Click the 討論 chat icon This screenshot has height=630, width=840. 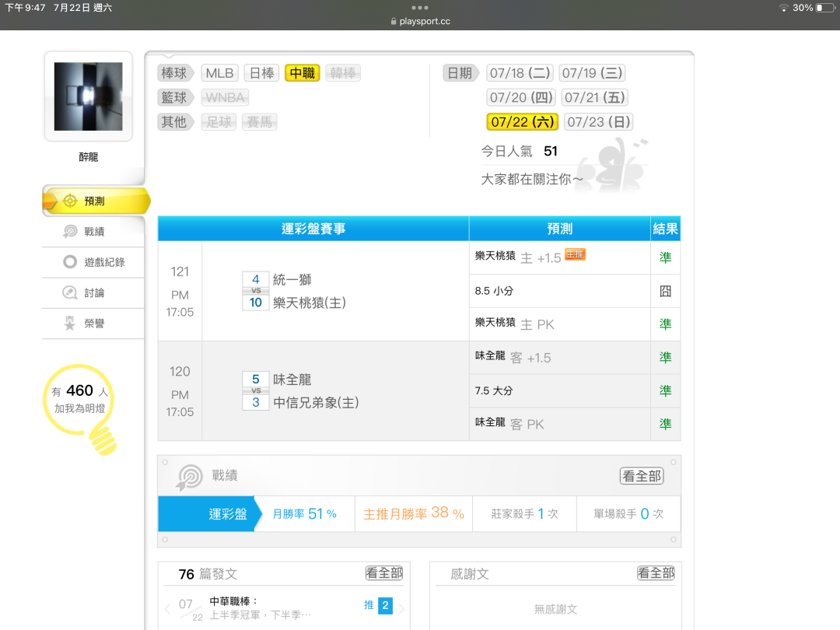pyautogui.click(x=70, y=292)
